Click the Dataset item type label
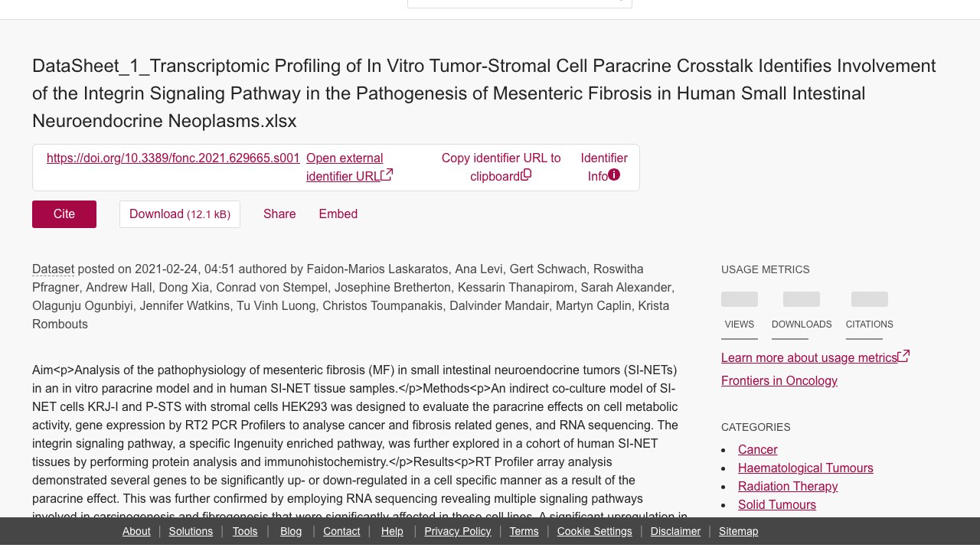 tap(53, 269)
